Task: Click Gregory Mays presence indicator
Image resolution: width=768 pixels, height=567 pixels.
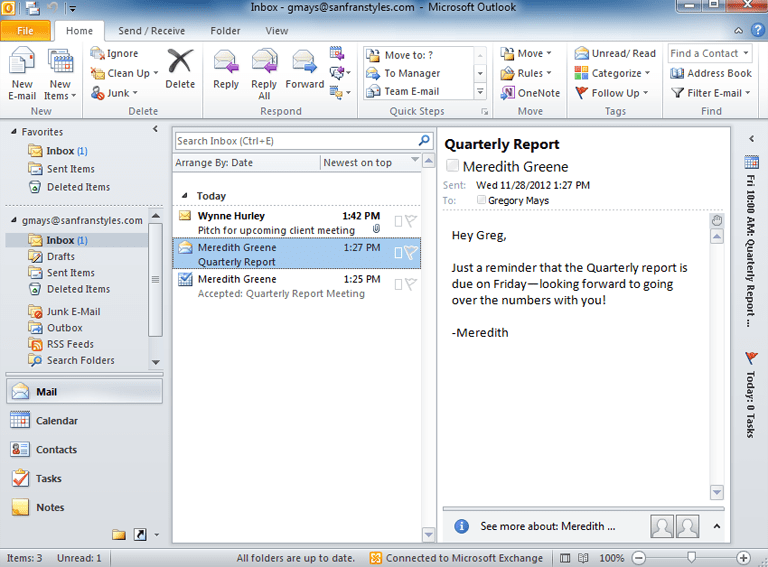Action: (481, 200)
